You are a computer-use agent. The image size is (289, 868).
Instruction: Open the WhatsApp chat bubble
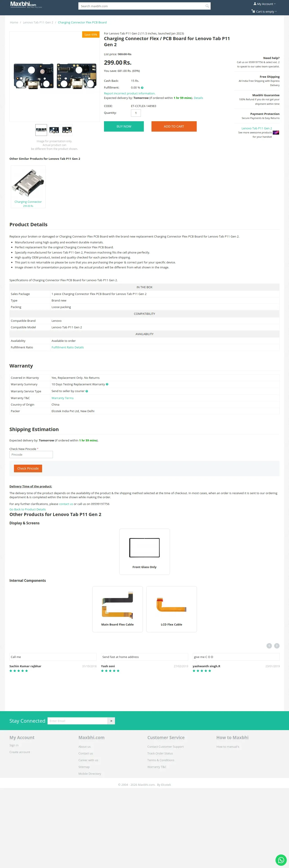(x=281, y=860)
